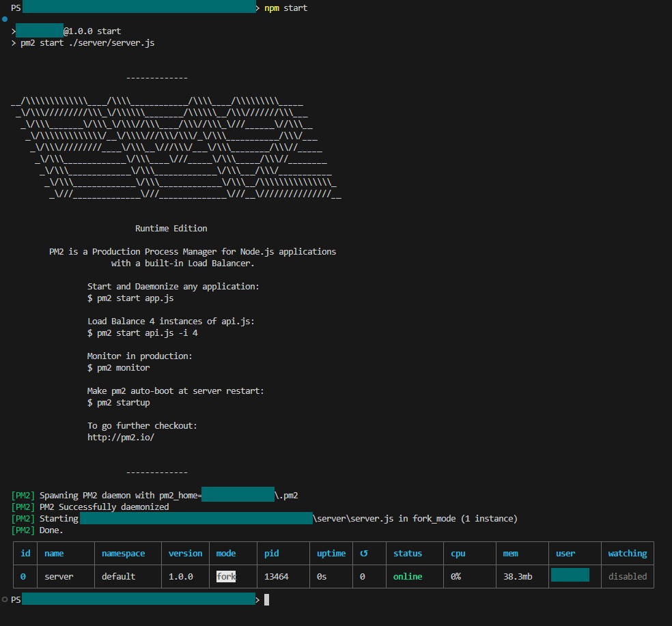Click the 'default' namespace cell
The width and height of the screenshot is (672, 626).
coord(118,577)
